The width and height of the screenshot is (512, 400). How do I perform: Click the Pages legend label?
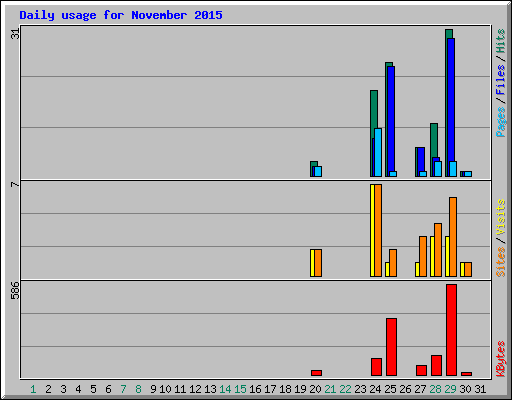click(500, 122)
